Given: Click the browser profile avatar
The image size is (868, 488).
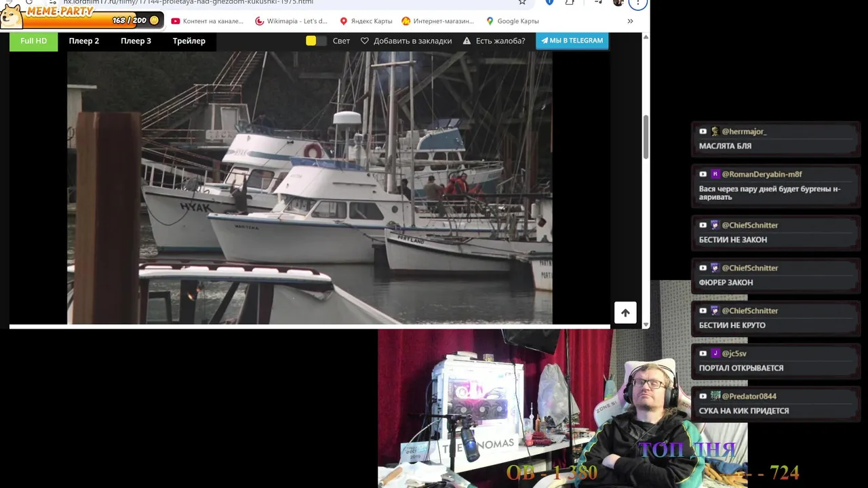Looking at the screenshot, I should (618, 3).
